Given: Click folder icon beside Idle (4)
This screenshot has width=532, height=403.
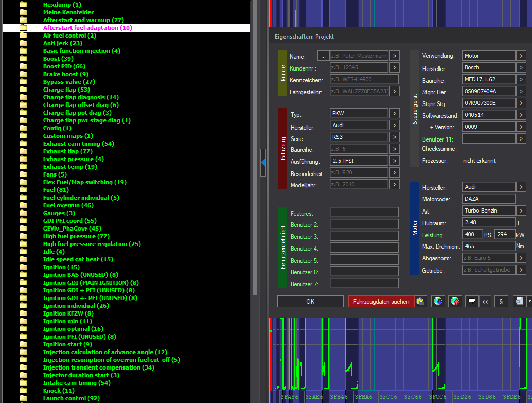Looking at the screenshot, I should coord(23,252).
